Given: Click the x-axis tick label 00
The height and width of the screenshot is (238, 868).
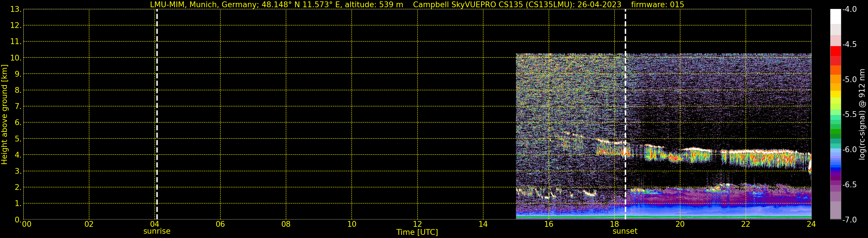Looking at the screenshot, I should [26, 224].
